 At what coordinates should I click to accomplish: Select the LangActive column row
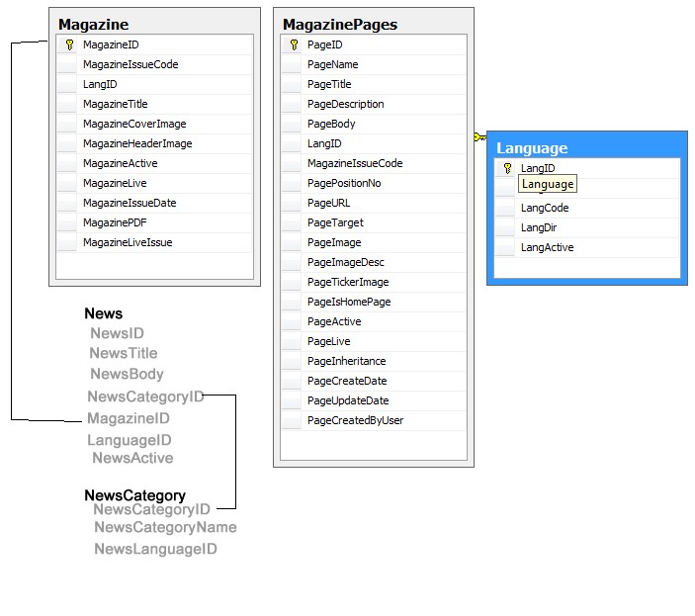pos(586,247)
